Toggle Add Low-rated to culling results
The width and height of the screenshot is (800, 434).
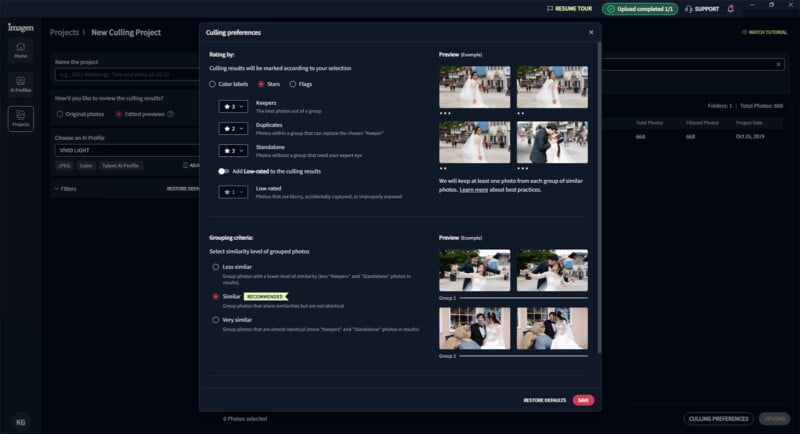pyautogui.click(x=224, y=171)
